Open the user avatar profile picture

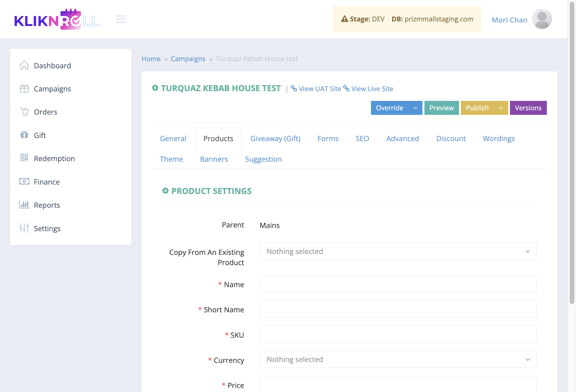coord(542,19)
